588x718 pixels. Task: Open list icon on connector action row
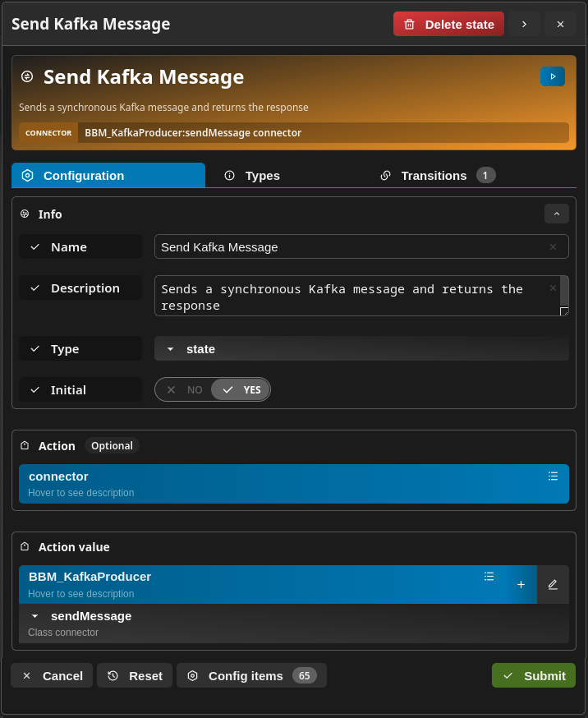click(553, 476)
